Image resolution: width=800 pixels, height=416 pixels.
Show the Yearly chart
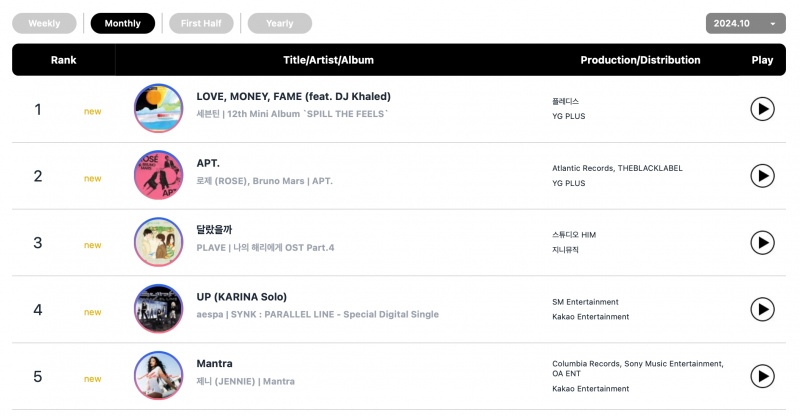coord(279,23)
